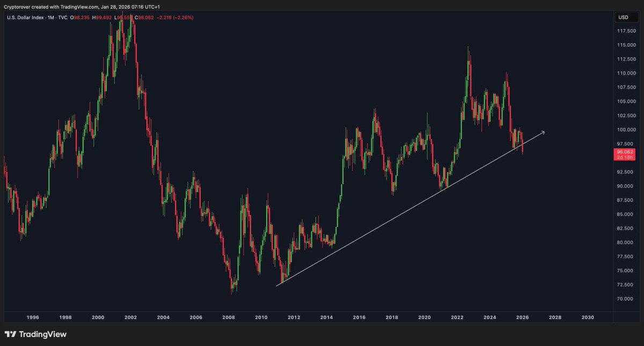Click the open value O98.235
644x346 pixels.
click(80, 18)
